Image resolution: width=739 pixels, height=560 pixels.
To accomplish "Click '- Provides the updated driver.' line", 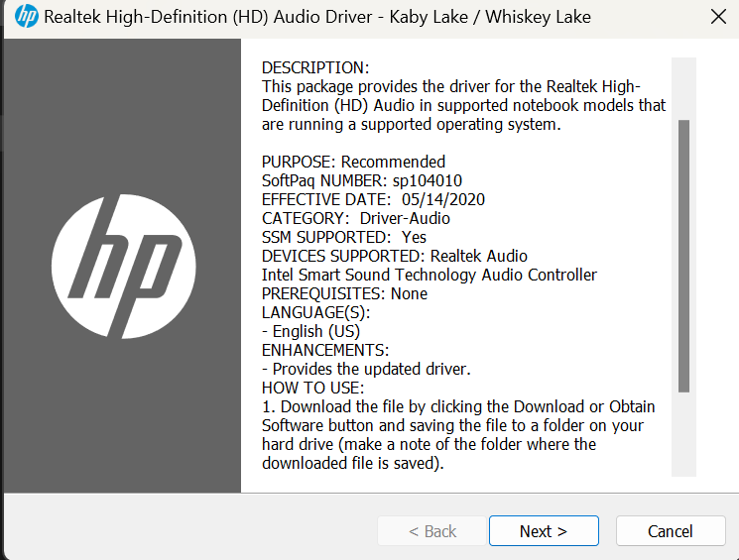I will point(366,370).
